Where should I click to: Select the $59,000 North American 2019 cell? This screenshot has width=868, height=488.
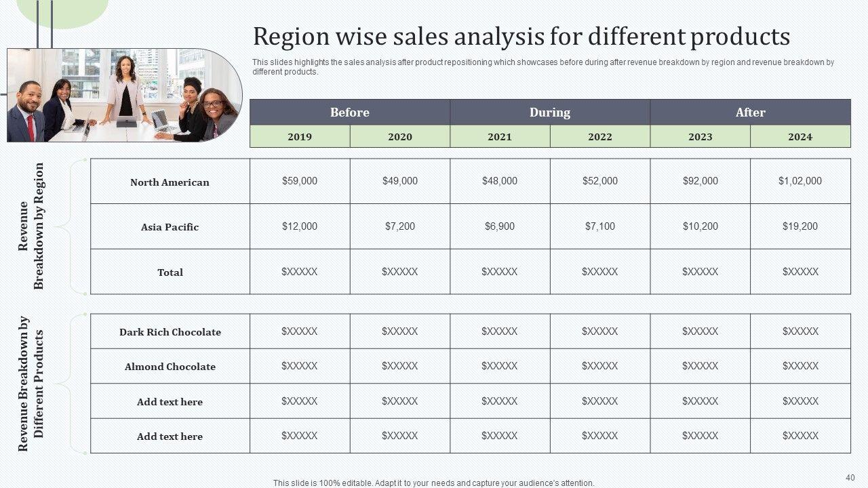click(x=300, y=181)
